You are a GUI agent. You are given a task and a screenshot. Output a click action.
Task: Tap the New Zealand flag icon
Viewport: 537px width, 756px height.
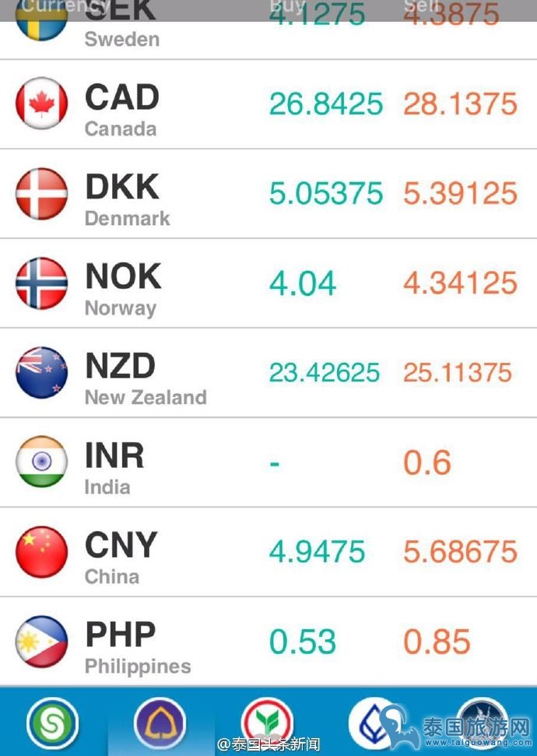point(41,373)
